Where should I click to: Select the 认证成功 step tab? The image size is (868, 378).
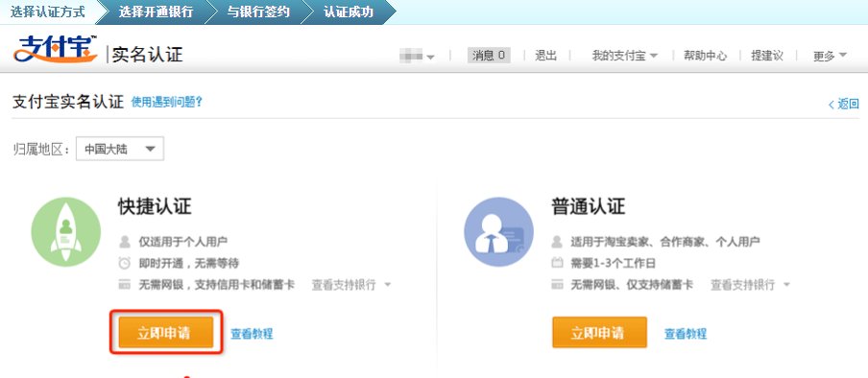pyautogui.click(x=349, y=12)
